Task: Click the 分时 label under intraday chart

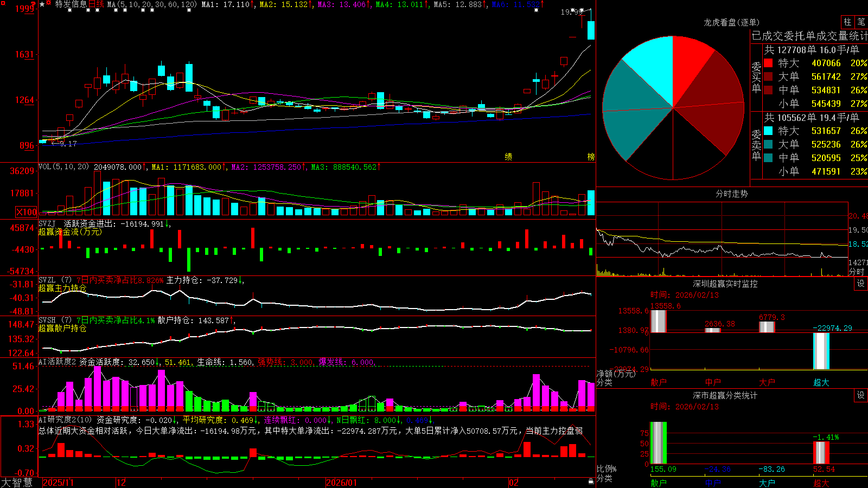Action: pos(857,272)
